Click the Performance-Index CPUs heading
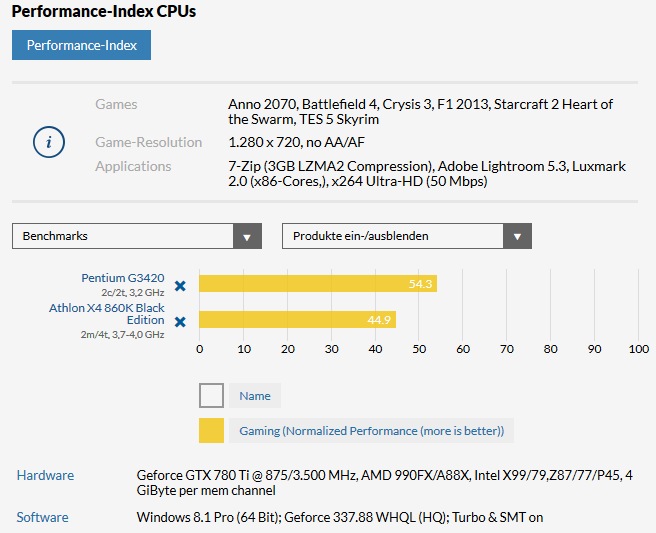 104,11
